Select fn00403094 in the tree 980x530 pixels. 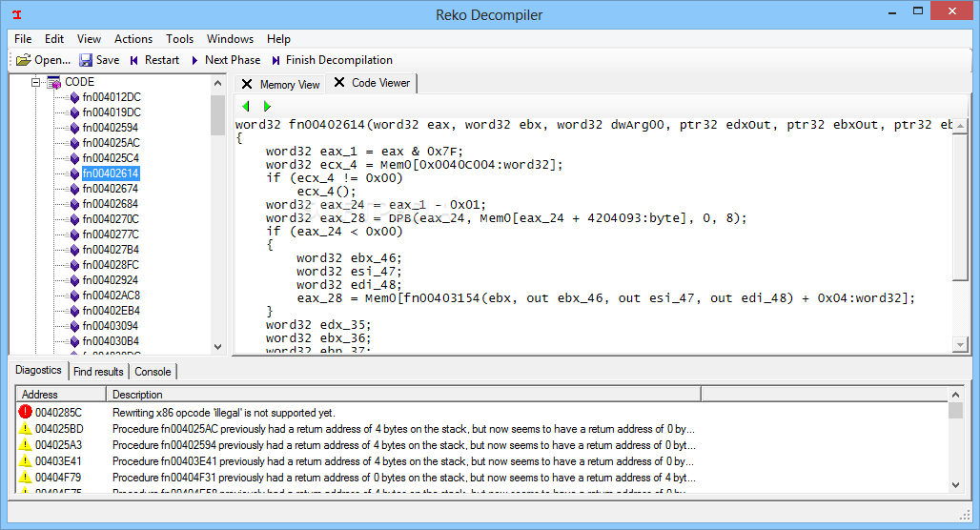(111, 326)
